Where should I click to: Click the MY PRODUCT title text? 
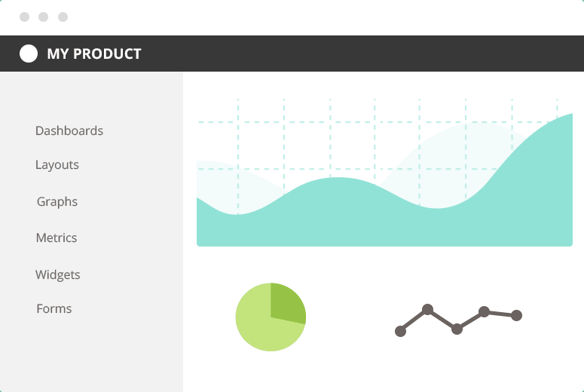94,54
